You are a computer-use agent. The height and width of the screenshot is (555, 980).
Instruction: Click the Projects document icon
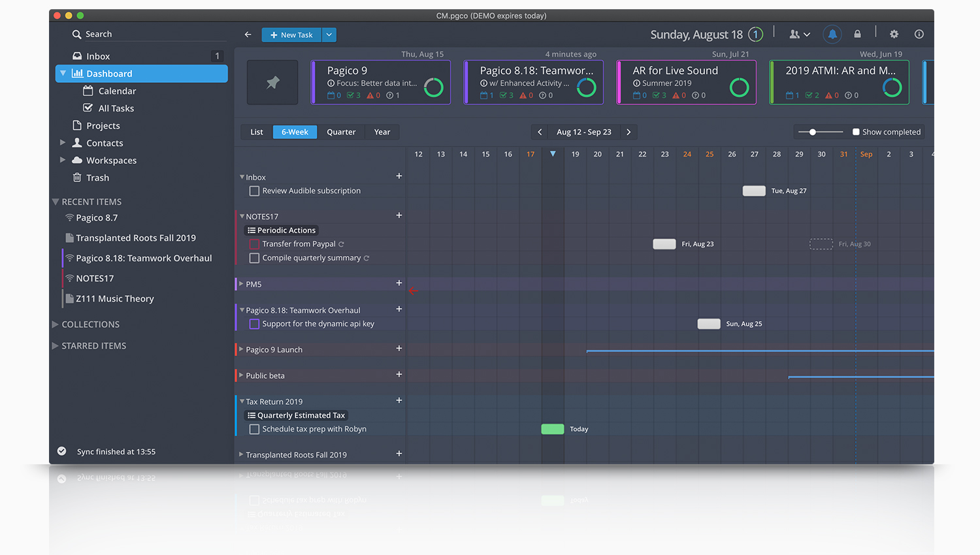(x=77, y=125)
